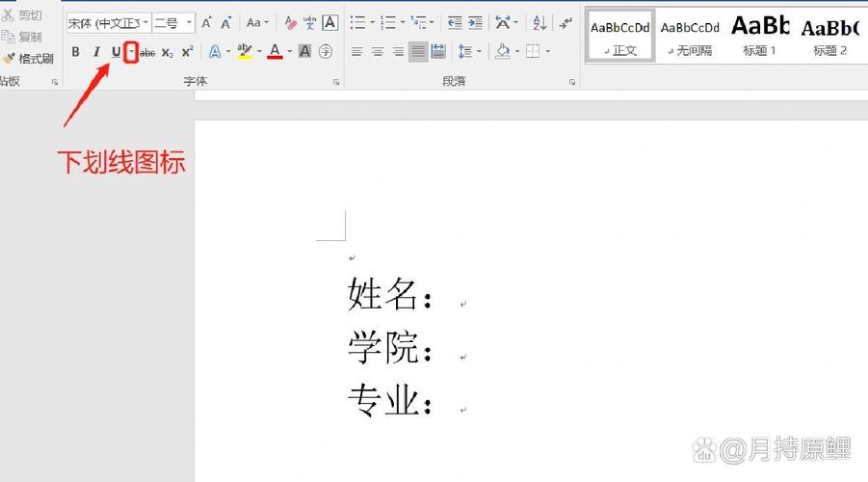Open shading color dropdown arrow
Screen dimensions: 868x482
point(517,51)
